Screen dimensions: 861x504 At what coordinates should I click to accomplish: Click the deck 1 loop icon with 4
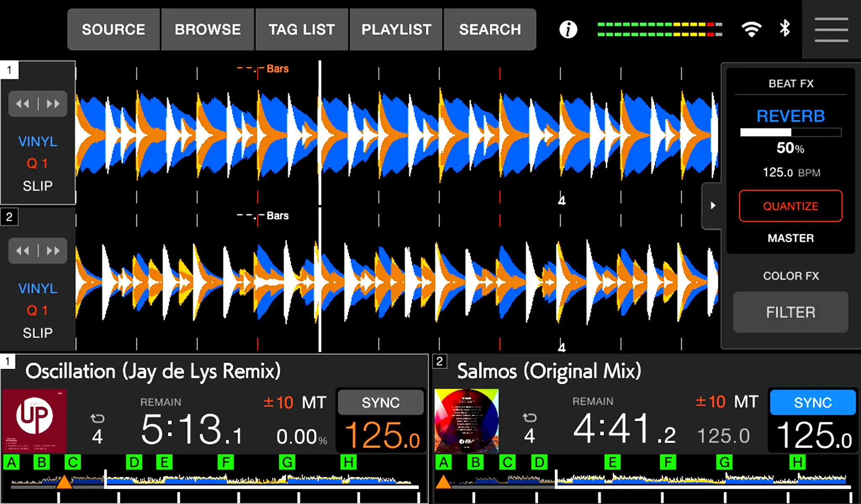[x=97, y=428]
